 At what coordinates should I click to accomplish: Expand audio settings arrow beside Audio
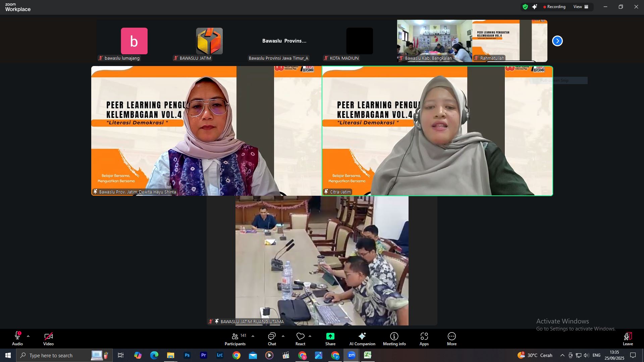click(28, 336)
